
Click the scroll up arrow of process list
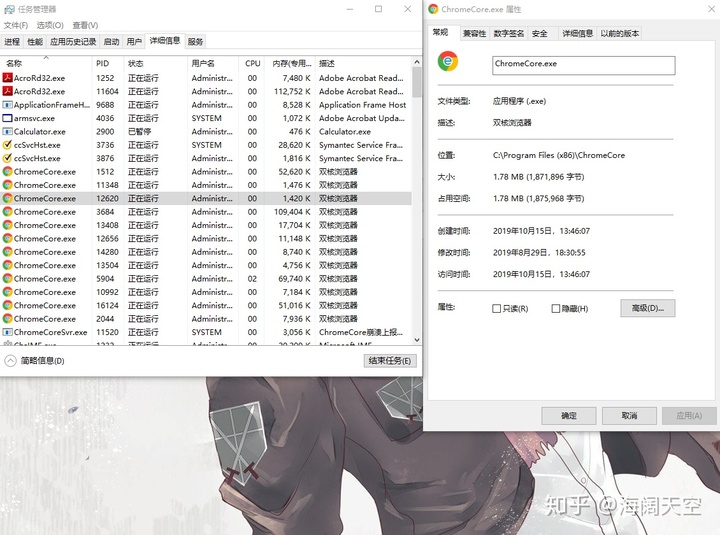[x=416, y=62]
